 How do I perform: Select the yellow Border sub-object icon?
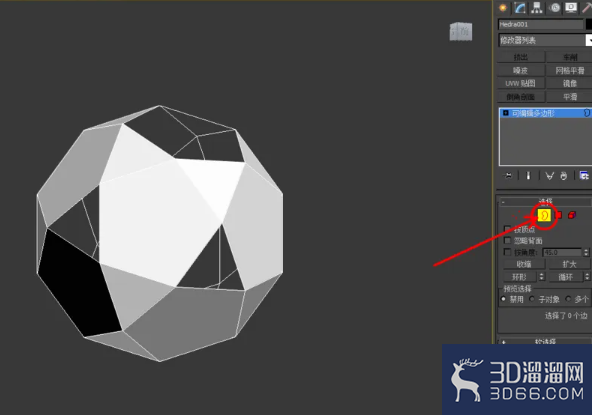[544, 216]
